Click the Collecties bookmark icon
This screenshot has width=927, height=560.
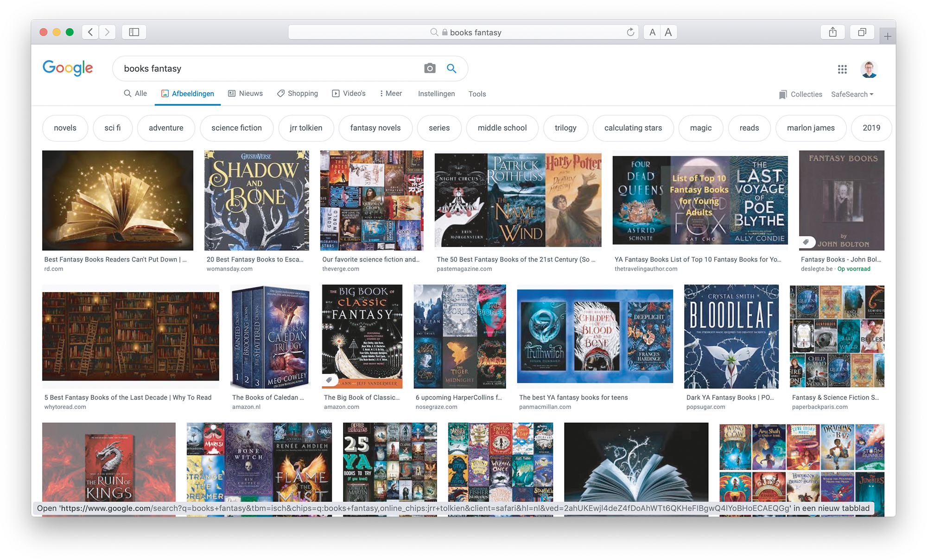[x=783, y=95]
